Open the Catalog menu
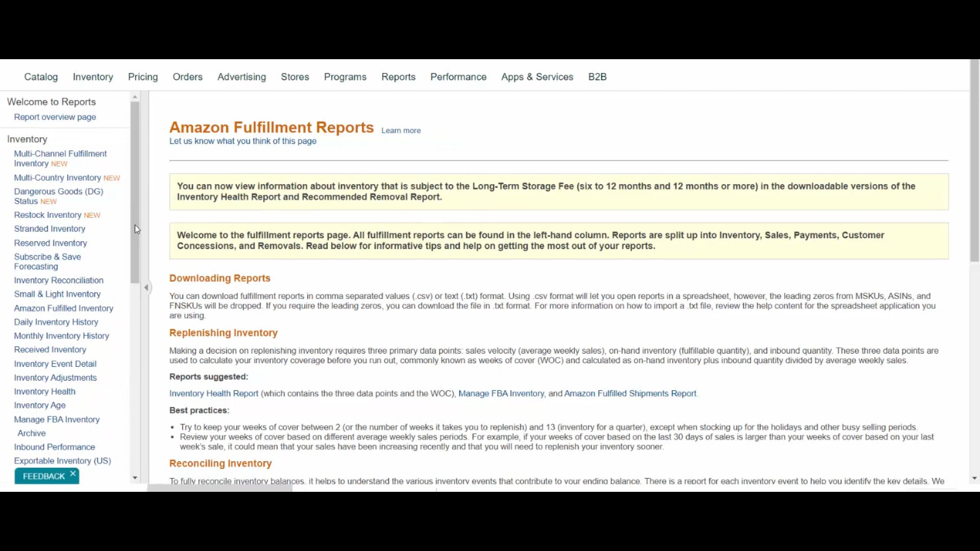980x551 pixels. [41, 77]
